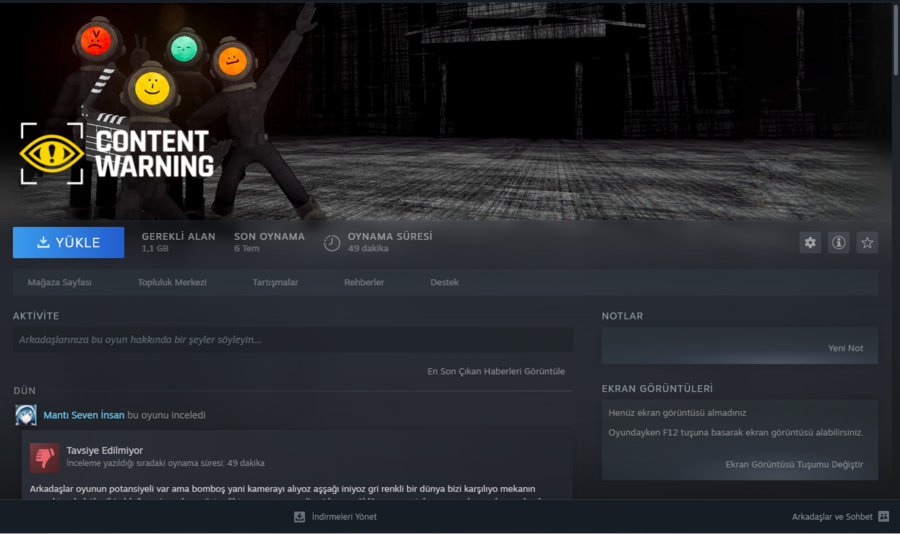Viewport: 900px width, 534px height.
Task: Click the blue YÜKLE install button
Action: click(x=68, y=242)
